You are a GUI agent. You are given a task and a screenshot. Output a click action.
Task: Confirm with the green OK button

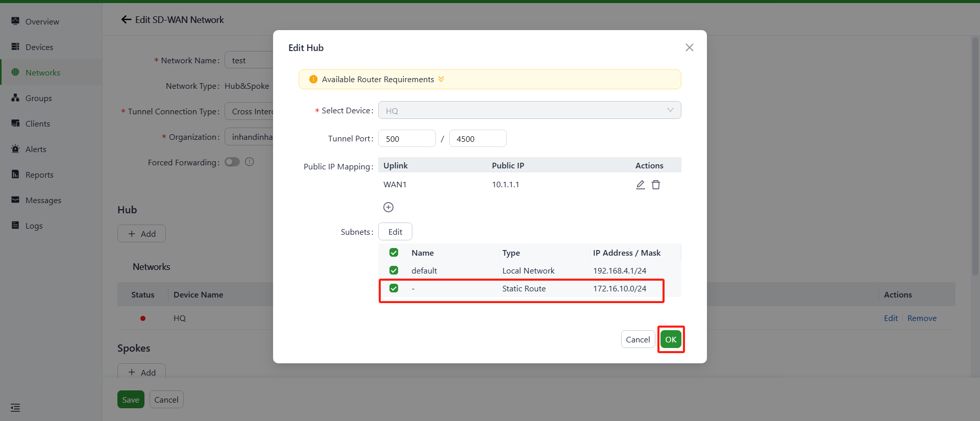(x=671, y=339)
